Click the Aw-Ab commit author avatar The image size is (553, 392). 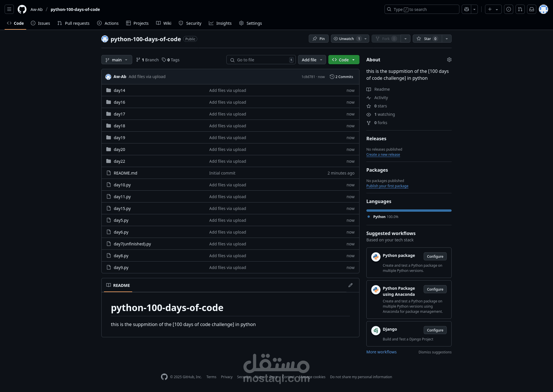coord(108,77)
